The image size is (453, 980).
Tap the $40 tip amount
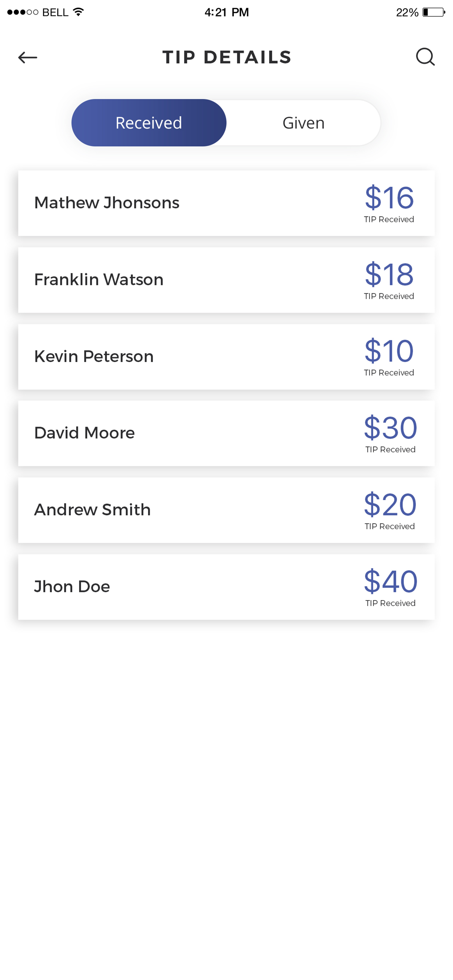(x=390, y=581)
